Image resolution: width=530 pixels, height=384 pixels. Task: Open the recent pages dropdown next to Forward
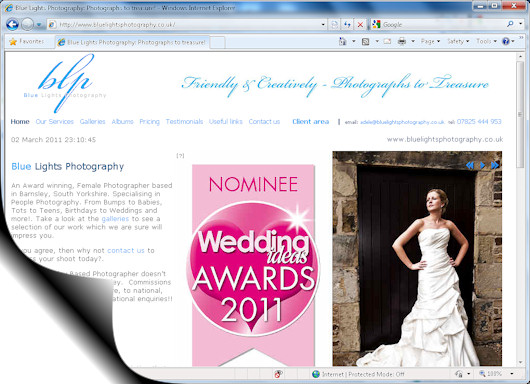click(x=39, y=25)
